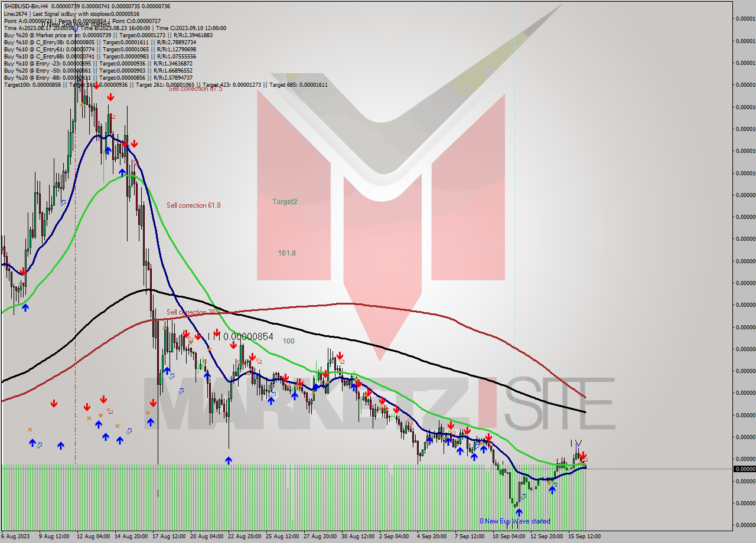Click the '25 Aug 12:00' time axis label
Viewport: 756px width, 543px height.
pos(283,537)
